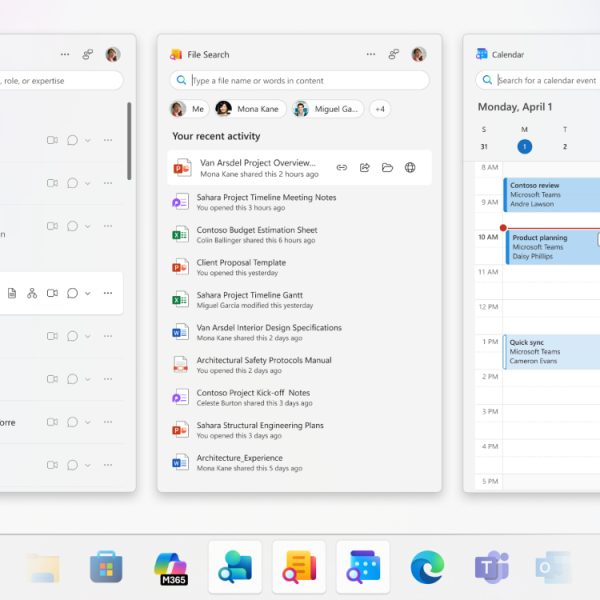600x600 pixels.
Task: Open Sahara Project Timeline Gantt
Action: [299, 299]
